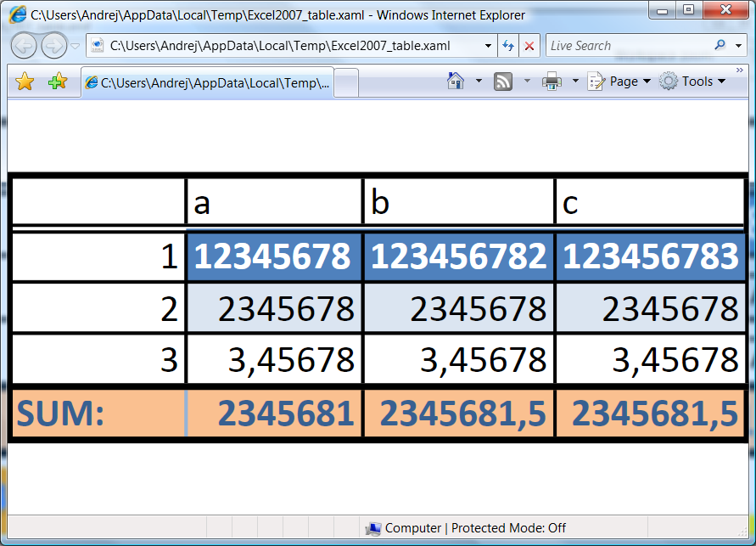The image size is (756, 546).
Task: Click column header cell 'a'
Action: point(274,201)
